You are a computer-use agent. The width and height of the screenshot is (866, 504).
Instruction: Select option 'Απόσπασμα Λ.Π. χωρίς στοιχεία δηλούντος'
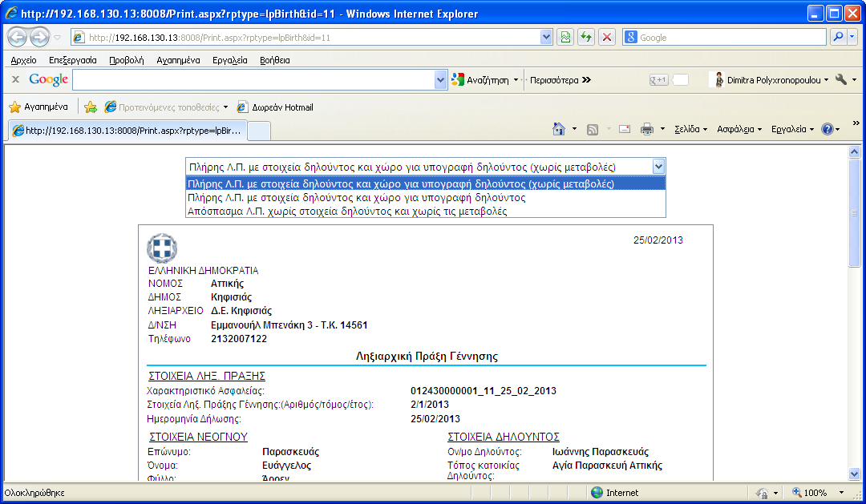coord(425,212)
